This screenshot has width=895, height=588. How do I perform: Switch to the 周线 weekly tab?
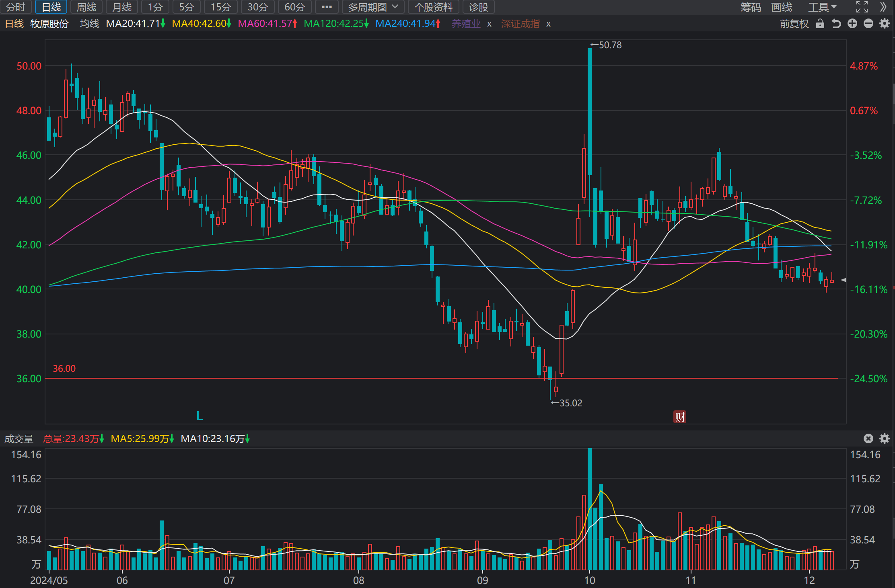[86, 7]
